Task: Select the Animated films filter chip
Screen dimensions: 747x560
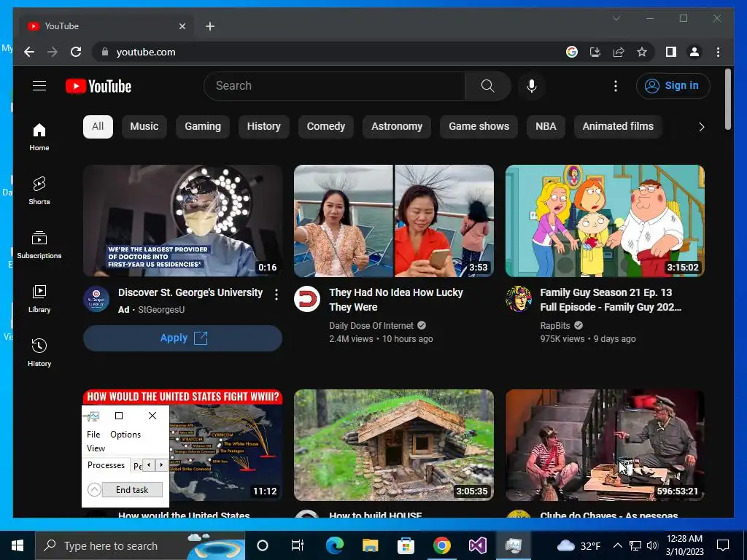Action: coord(618,127)
